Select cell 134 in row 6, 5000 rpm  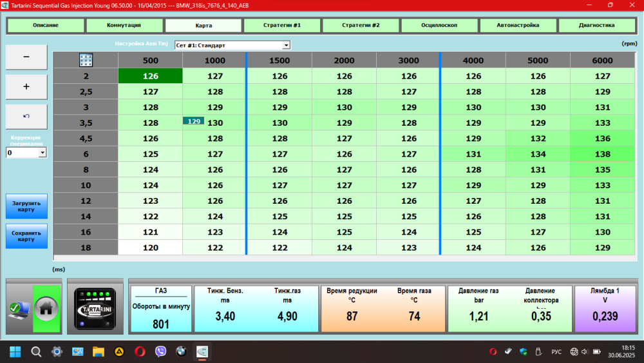(x=538, y=154)
